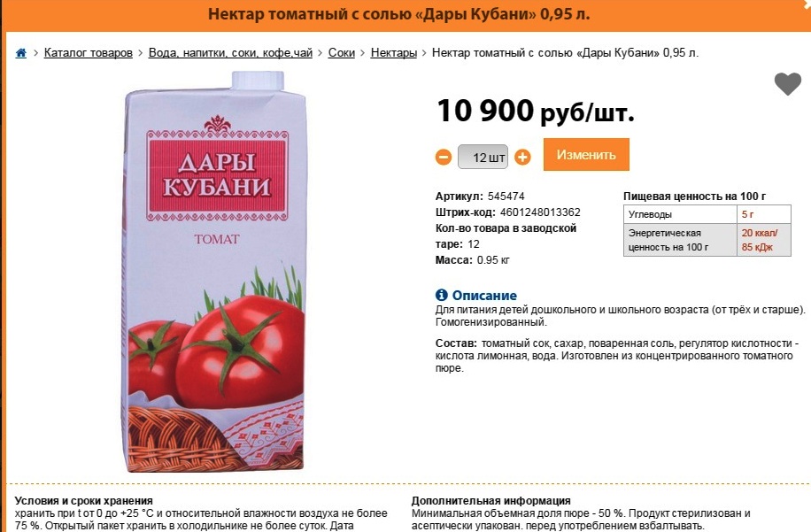Click the Дополнительная информация heading
Image resolution: width=811 pixels, height=532 pixels.
490,500
